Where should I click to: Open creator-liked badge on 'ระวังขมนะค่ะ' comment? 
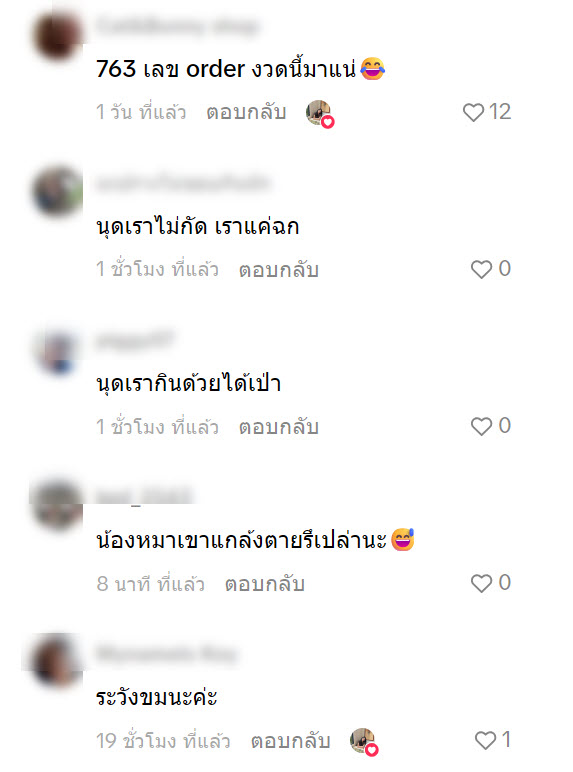(364, 741)
